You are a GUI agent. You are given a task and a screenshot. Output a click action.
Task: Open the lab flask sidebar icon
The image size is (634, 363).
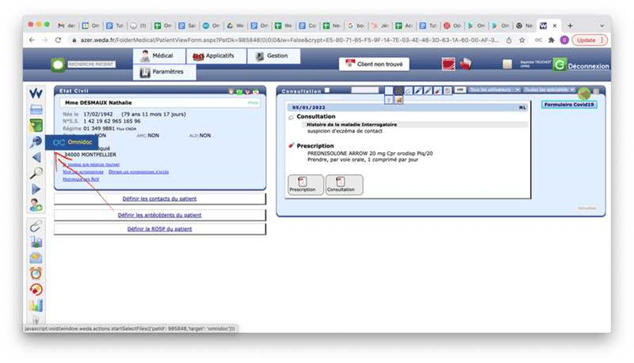[x=36, y=242]
